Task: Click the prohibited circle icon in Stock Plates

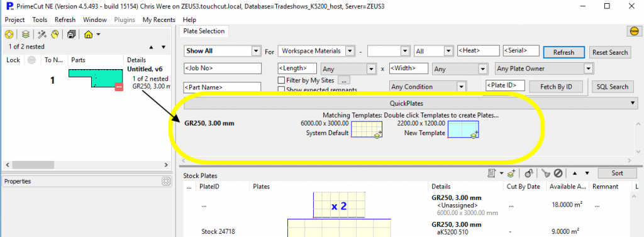Action: [558, 174]
